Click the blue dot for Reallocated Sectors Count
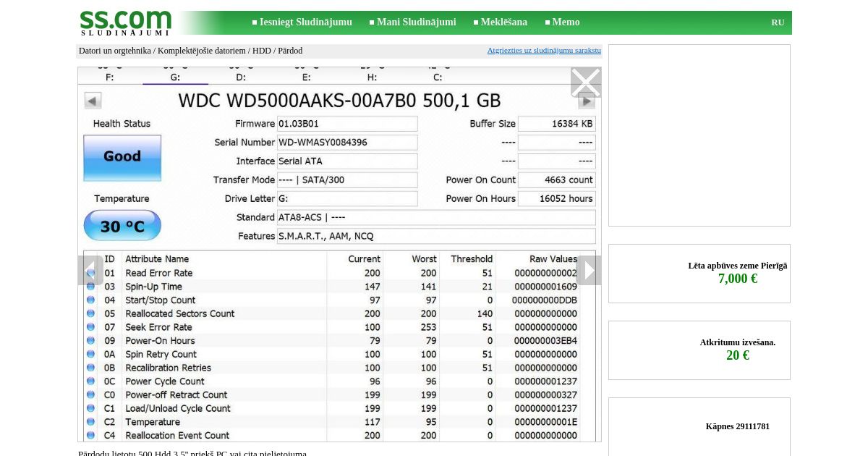The height and width of the screenshot is (456, 868). coord(90,313)
